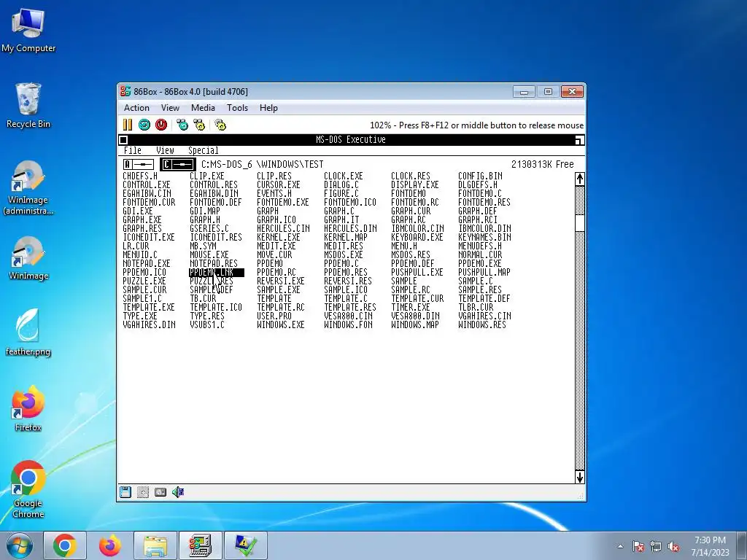Click floppy disk status bar icon
Screen dimensions: 747x560
pyautogui.click(x=125, y=492)
